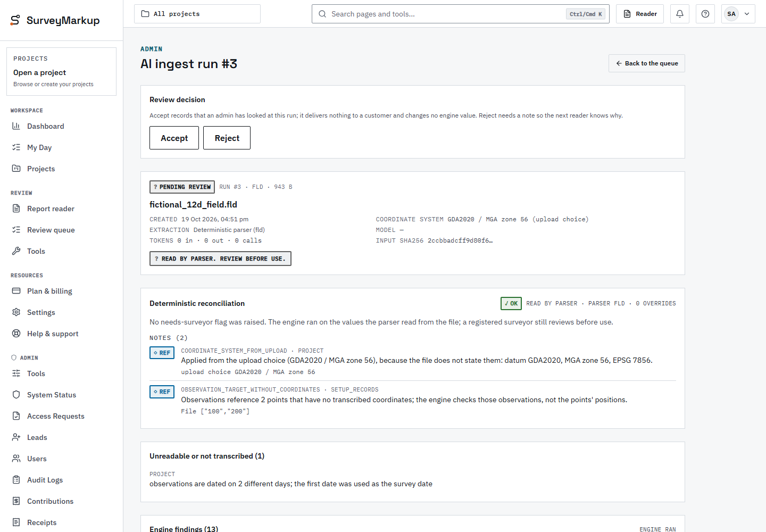Click the Reject button
This screenshot has height=532, width=766.
coord(227,138)
